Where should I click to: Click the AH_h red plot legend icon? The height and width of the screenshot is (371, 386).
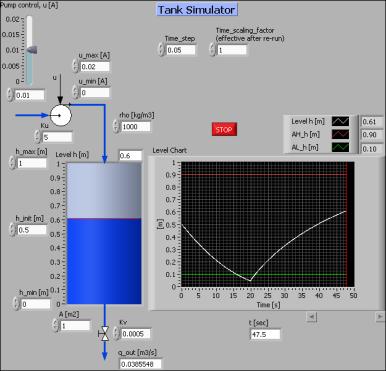[340, 134]
